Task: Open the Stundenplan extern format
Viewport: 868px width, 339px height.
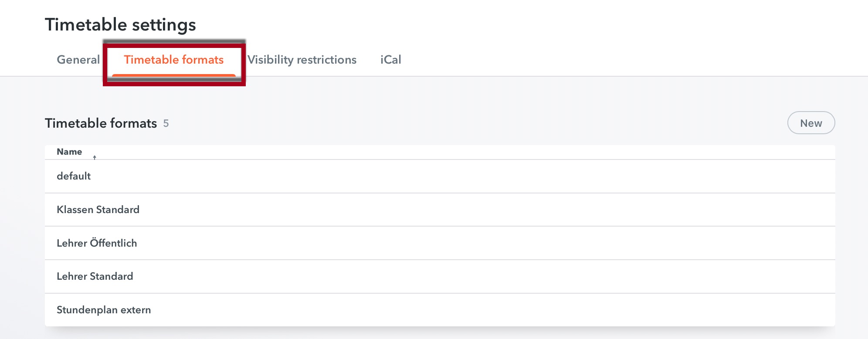Action: pyautogui.click(x=104, y=310)
